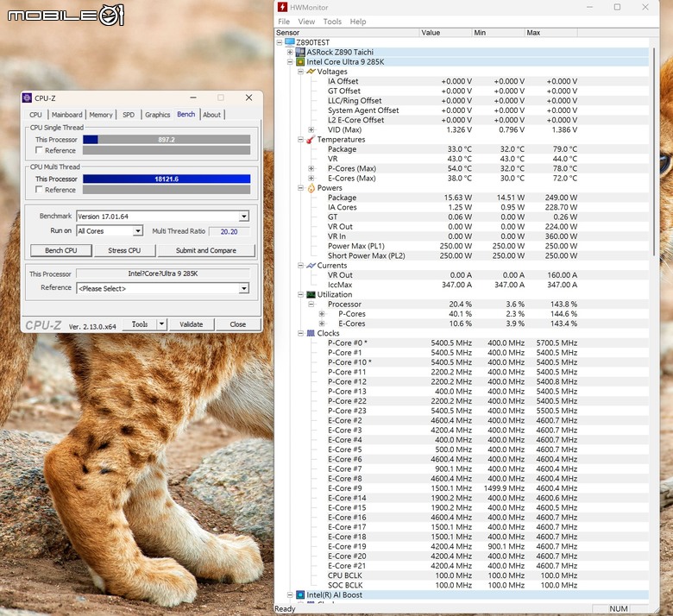Open the Run on All Cores dropdown
The image size is (673, 616).
(137, 231)
